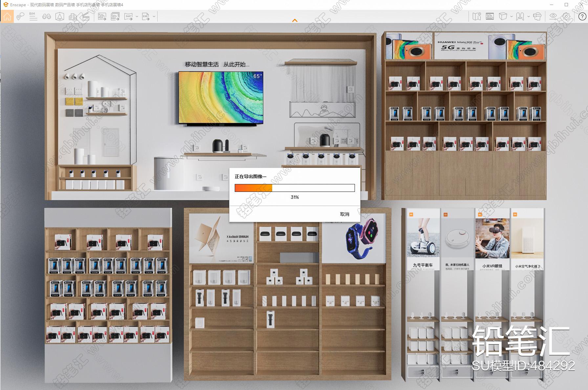
Task: Click 取消 to cancel image export
Action: point(345,214)
